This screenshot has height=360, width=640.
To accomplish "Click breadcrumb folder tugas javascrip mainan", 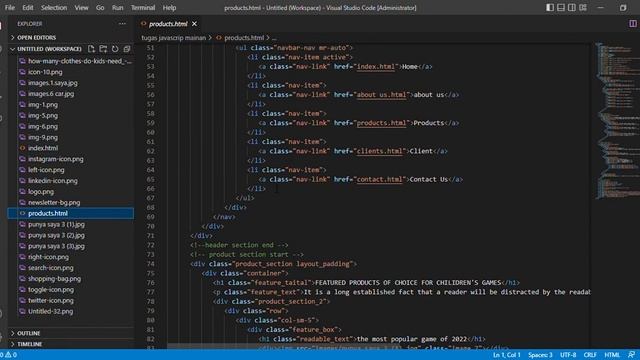I will pos(173,38).
